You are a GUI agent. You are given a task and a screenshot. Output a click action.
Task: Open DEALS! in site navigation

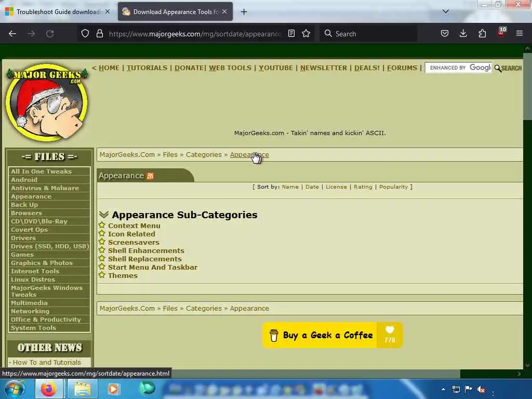[x=367, y=68]
